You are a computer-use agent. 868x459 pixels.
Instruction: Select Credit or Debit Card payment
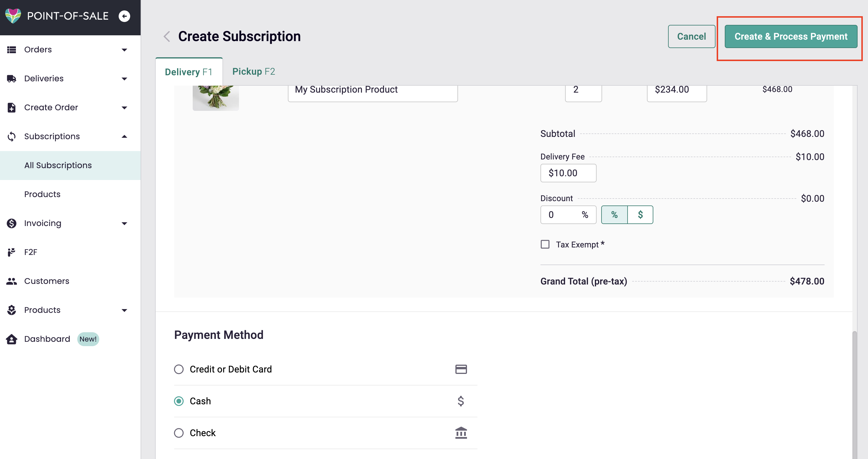point(179,369)
